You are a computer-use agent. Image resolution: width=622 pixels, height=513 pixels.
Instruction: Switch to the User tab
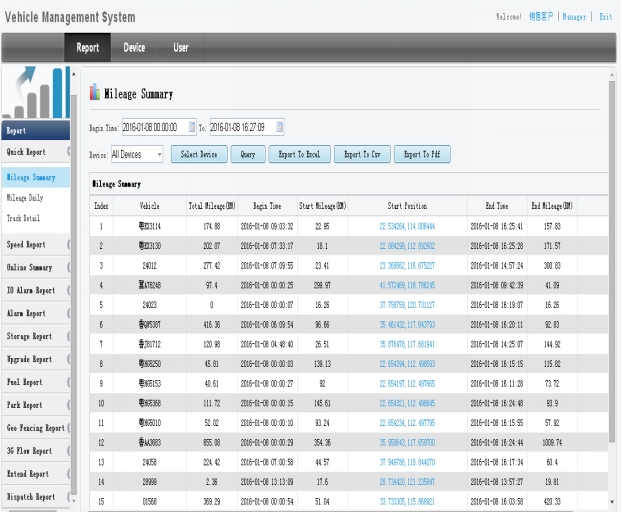(180, 48)
